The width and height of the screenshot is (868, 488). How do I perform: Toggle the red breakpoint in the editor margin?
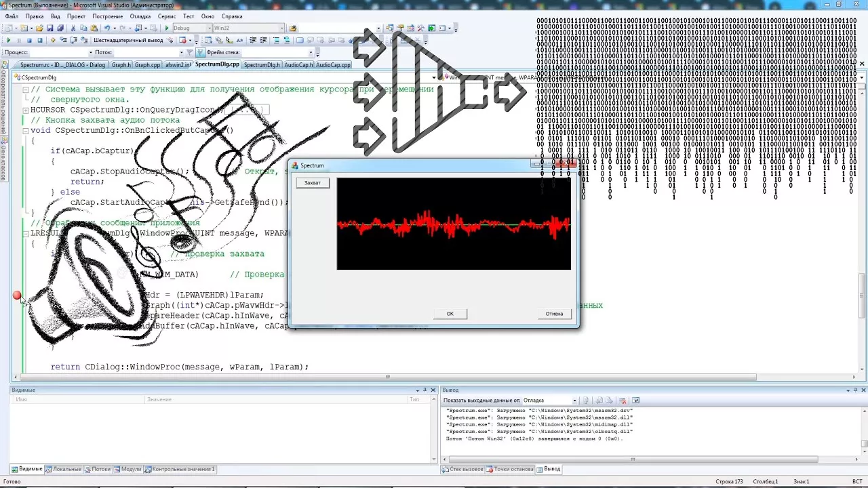[17, 296]
